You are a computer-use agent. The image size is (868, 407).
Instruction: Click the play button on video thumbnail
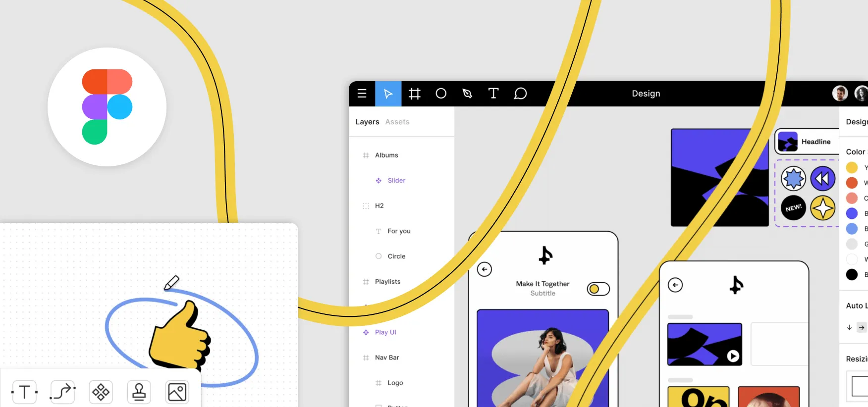(733, 356)
